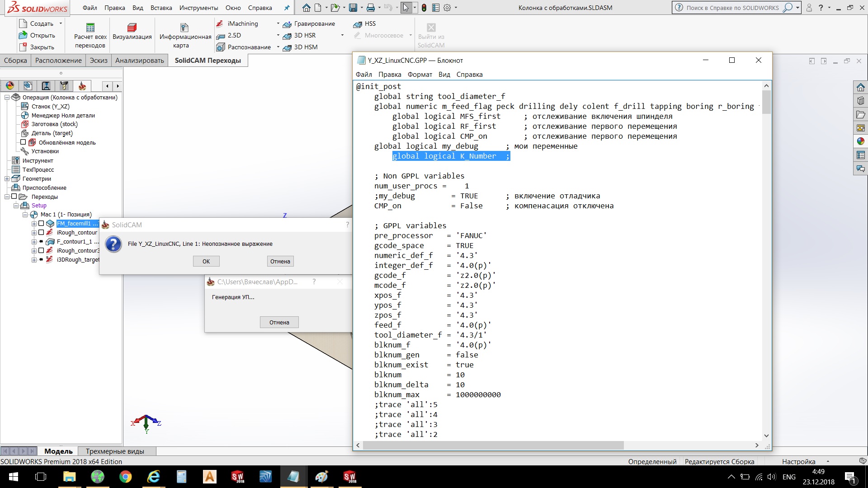This screenshot has width=868, height=488.
Task: Open Станок (Y_XZ) tree item
Action: click(50, 106)
